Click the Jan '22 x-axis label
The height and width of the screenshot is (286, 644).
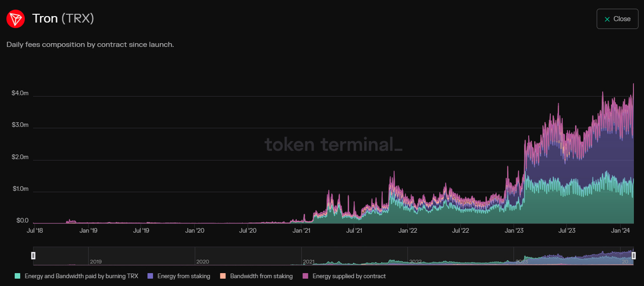[407, 230]
